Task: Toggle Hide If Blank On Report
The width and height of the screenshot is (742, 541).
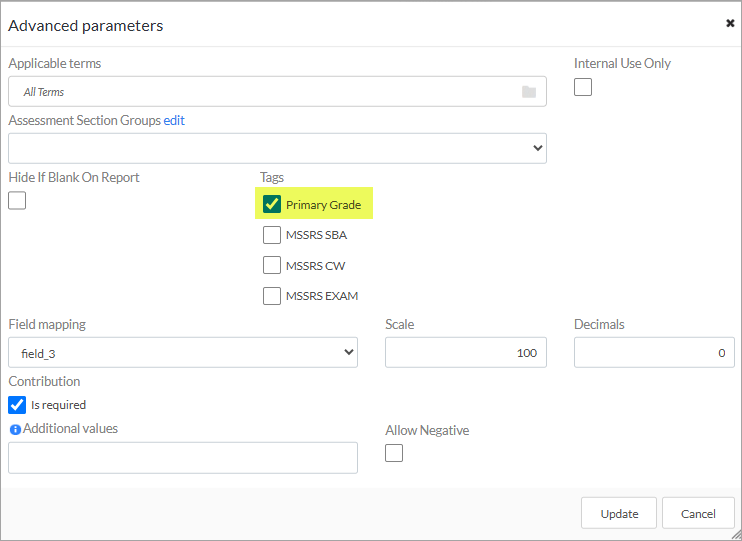Action: coord(17,201)
